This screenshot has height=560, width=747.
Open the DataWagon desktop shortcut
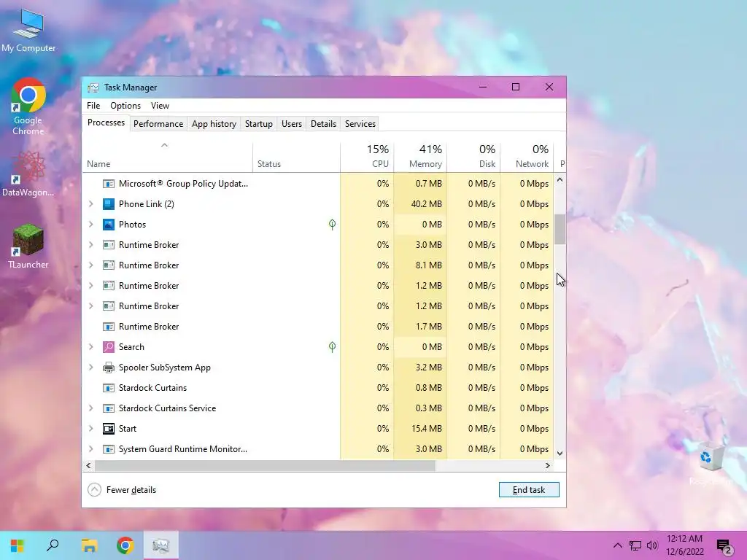point(28,174)
